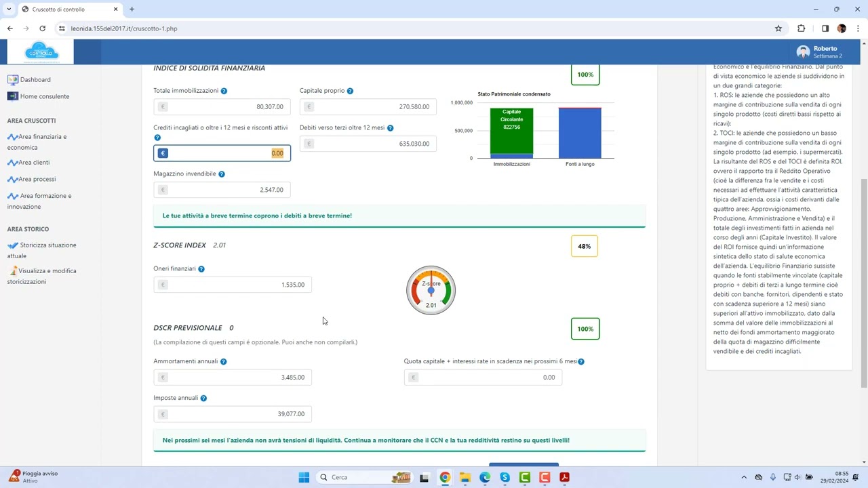Open Dashboard from sidebar
Image resolution: width=868 pixels, height=488 pixels.
(35, 79)
